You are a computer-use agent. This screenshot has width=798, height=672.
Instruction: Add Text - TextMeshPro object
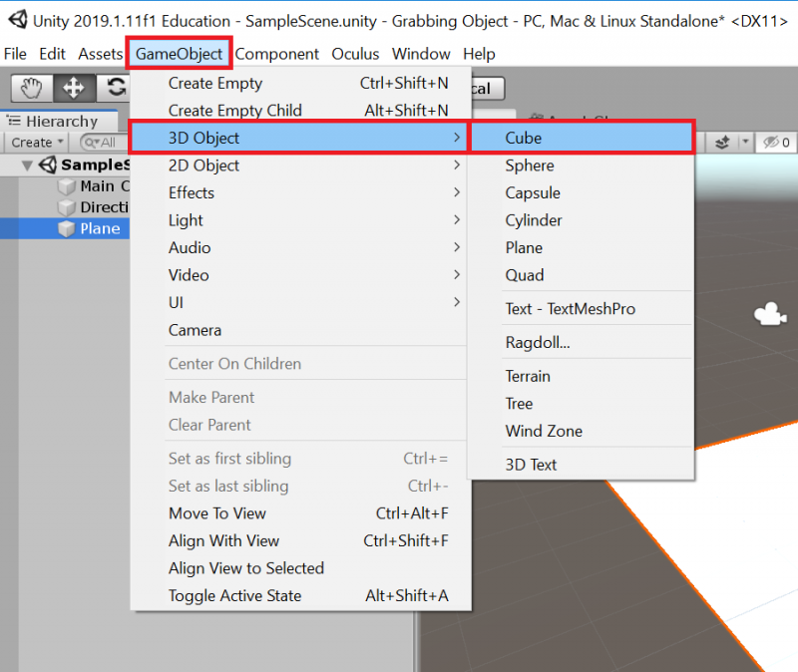[x=583, y=309]
